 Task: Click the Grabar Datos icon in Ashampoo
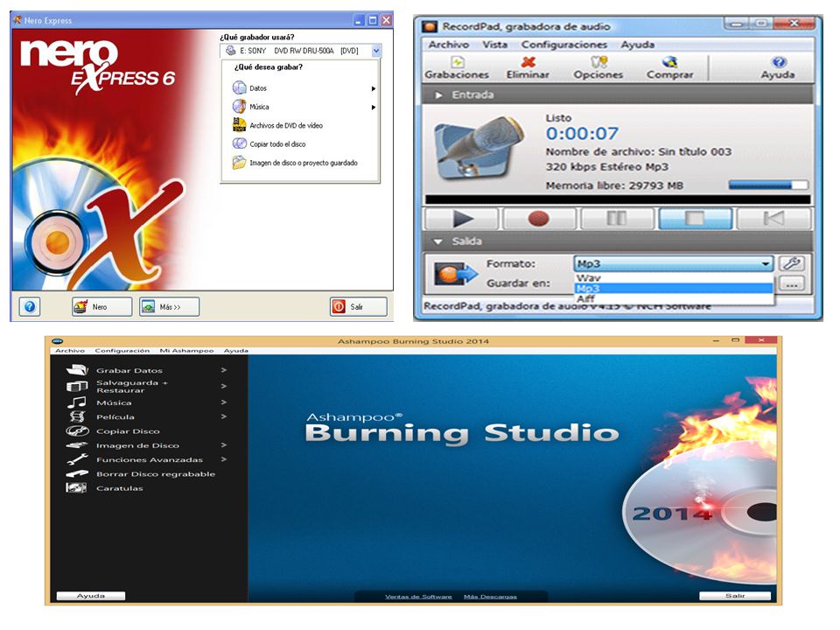click(77, 369)
